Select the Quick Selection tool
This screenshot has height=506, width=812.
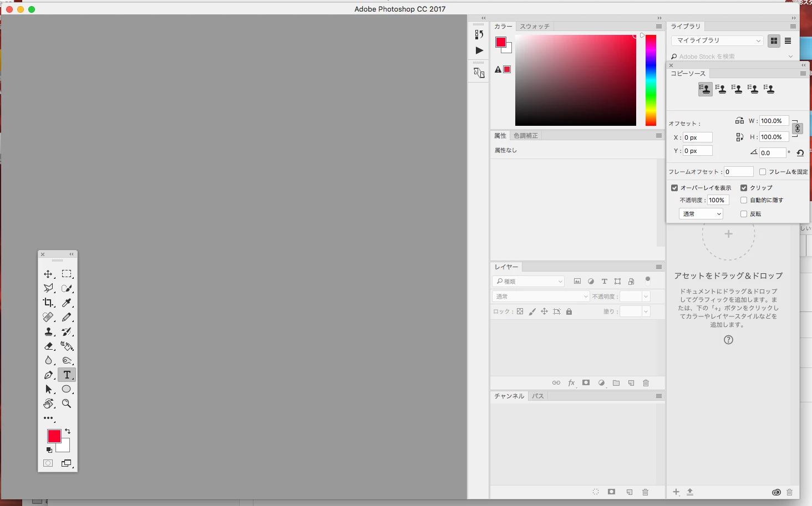click(x=67, y=288)
